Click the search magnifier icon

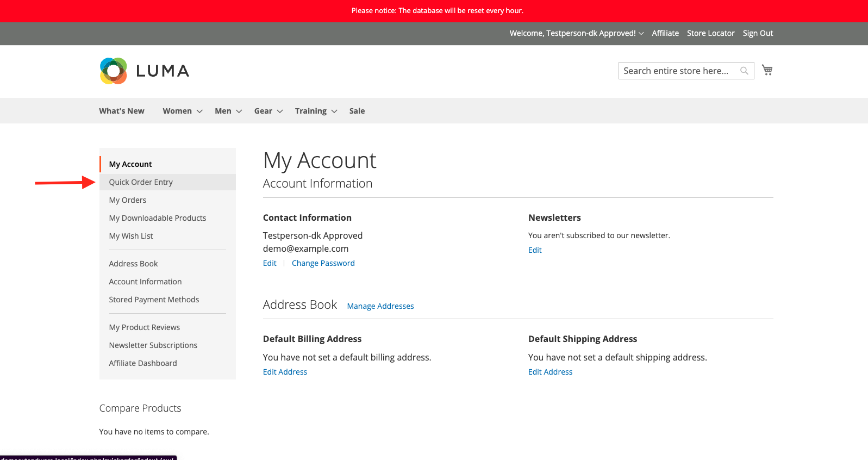[x=744, y=71]
